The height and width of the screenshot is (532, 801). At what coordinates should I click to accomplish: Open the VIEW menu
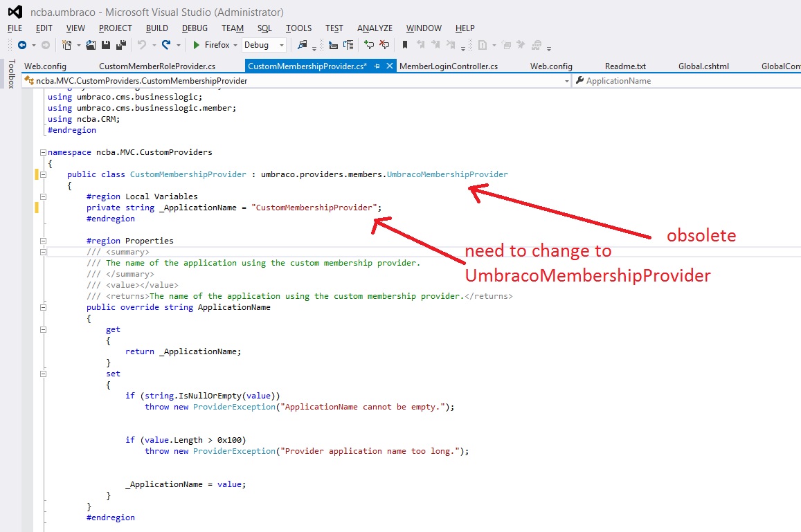point(75,28)
